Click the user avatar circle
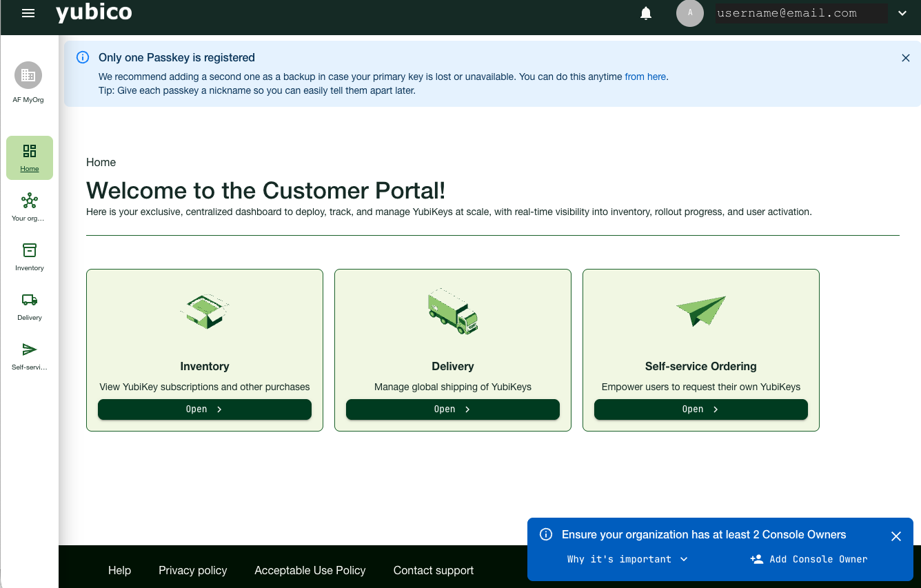Screen dimensions: 921x588 (x=689, y=13)
